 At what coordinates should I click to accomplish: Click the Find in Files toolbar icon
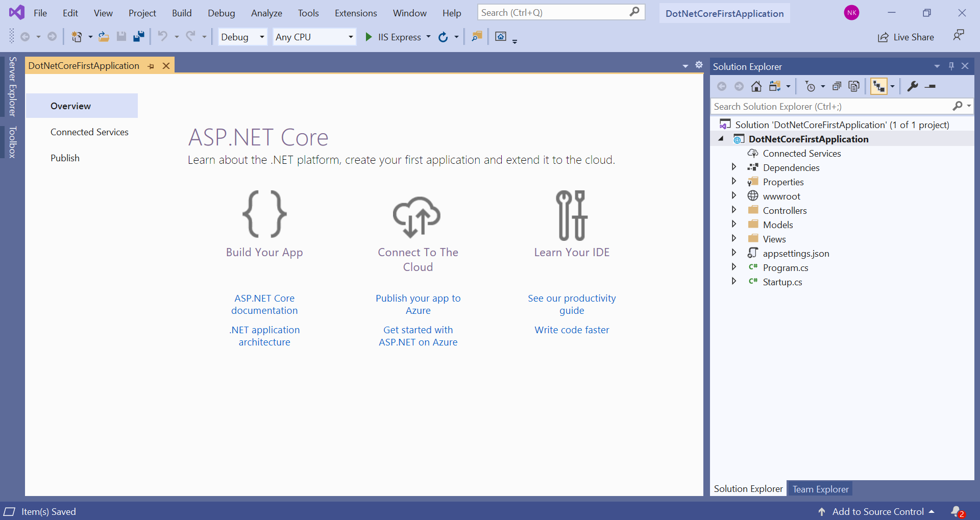(477, 37)
